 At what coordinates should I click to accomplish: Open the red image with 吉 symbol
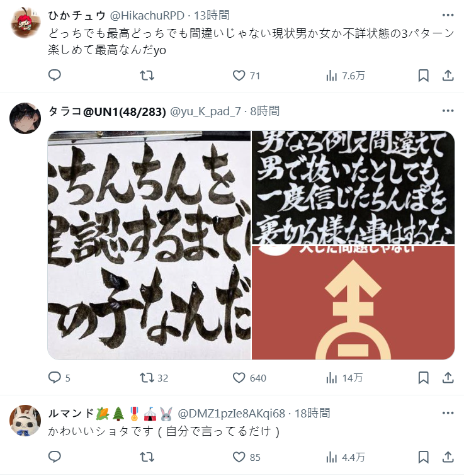(x=353, y=303)
